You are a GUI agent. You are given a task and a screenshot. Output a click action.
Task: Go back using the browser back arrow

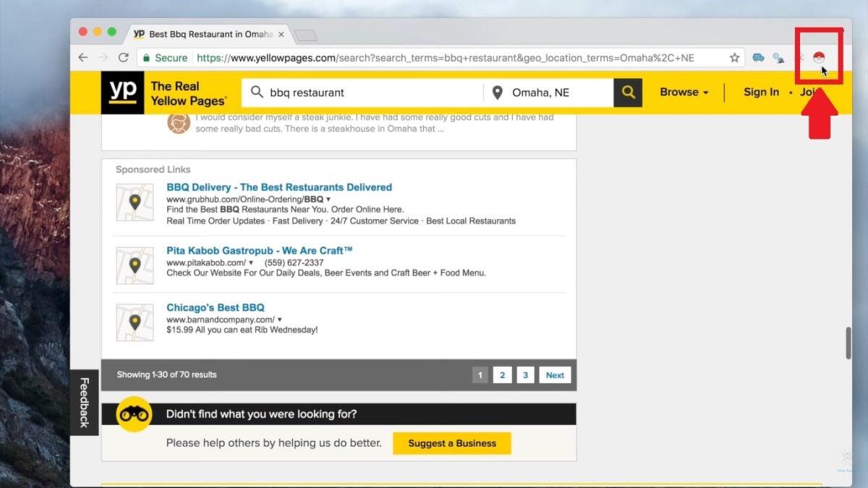pos(83,58)
